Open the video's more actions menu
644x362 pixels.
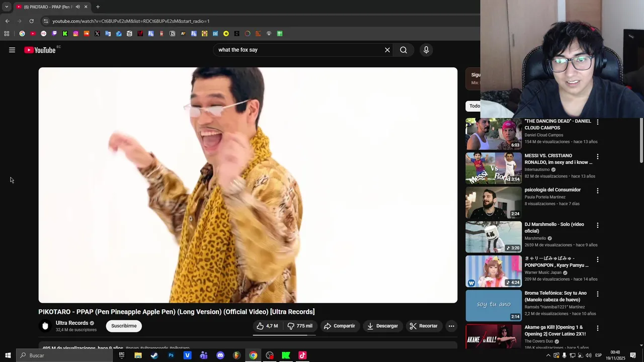point(451,326)
